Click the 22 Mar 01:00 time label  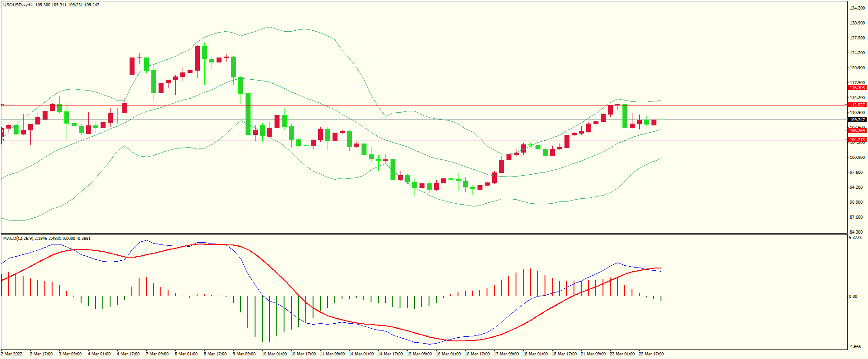[622, 354]
